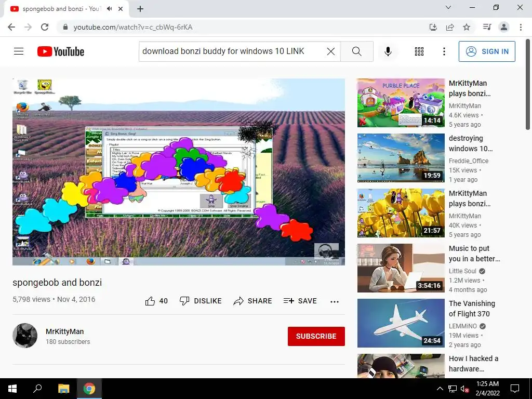Open 'Music to put you in a better' thumbnail
The image size is (532, 399).
tap(401, 268)
